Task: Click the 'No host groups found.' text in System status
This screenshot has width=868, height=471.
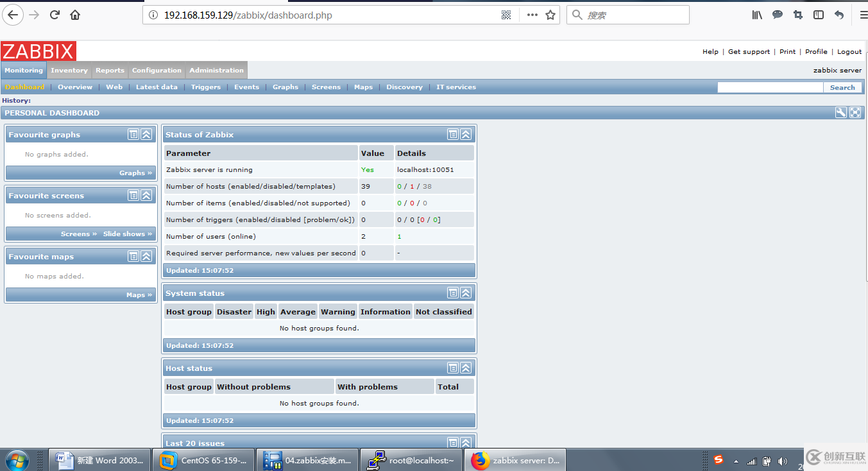Action: coord(319,329)
